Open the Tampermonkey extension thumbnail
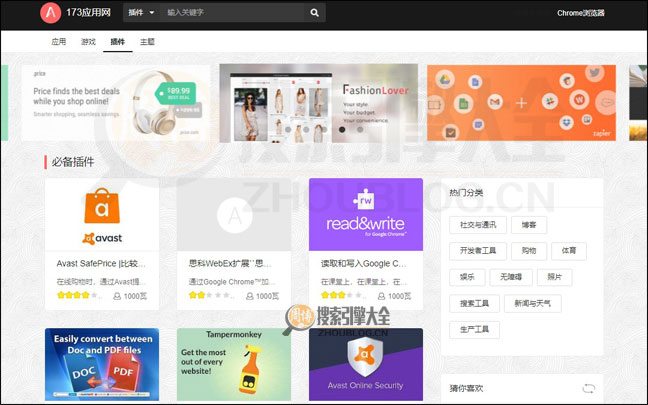The image size is (648, 405). pos(234,364)
